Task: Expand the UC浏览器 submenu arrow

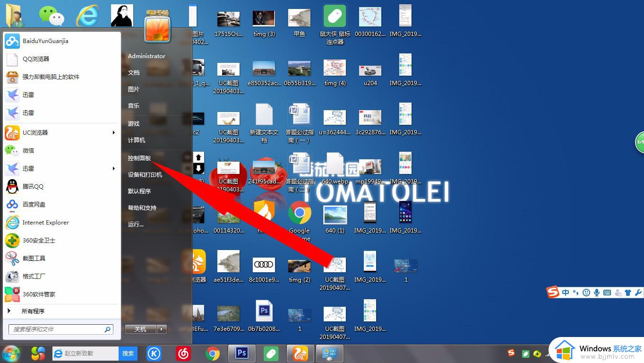Action: [113, 133]
